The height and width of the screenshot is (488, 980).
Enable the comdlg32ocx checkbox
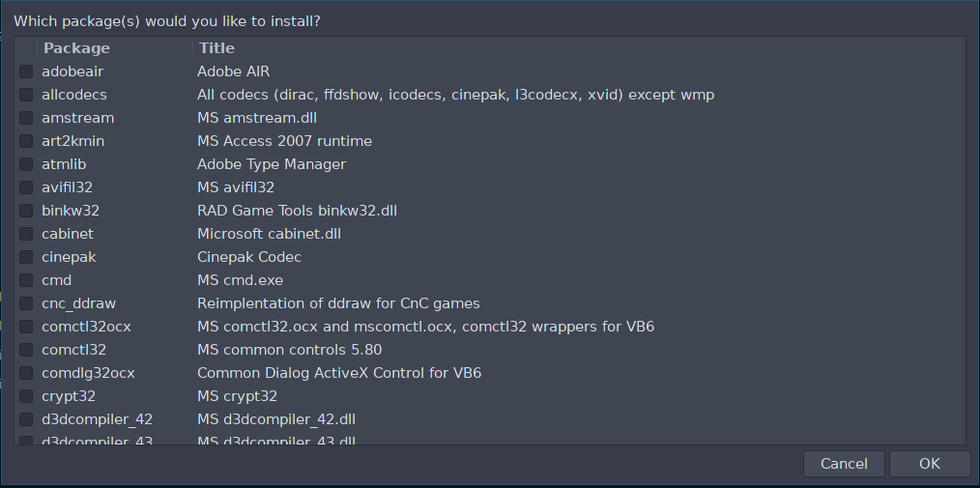26,373
